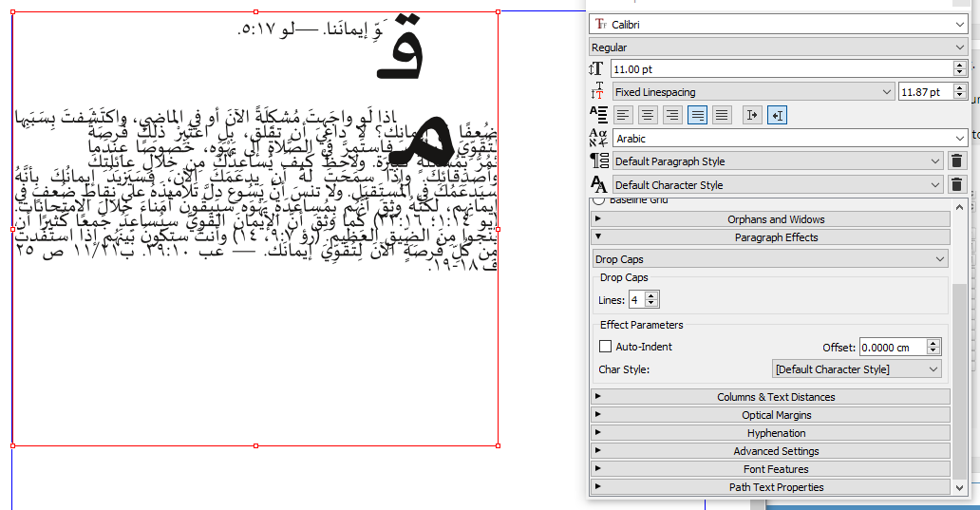Open the Drop Caps effect dropdown
980x510 pixels.
tap(770, 259)
